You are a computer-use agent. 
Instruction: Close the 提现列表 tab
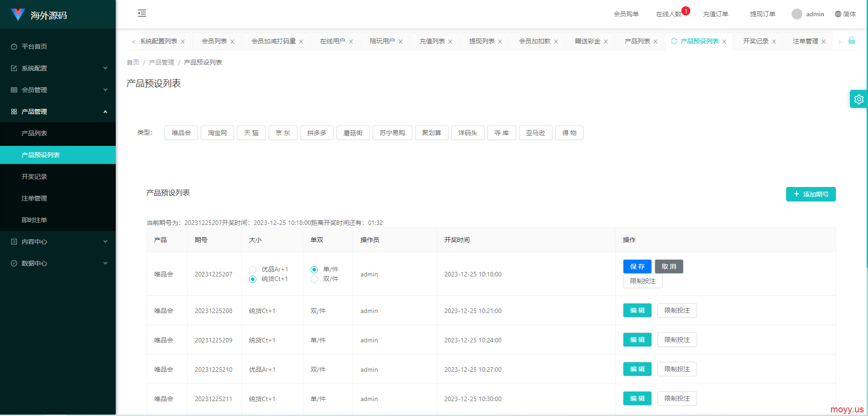click(500, 42)
